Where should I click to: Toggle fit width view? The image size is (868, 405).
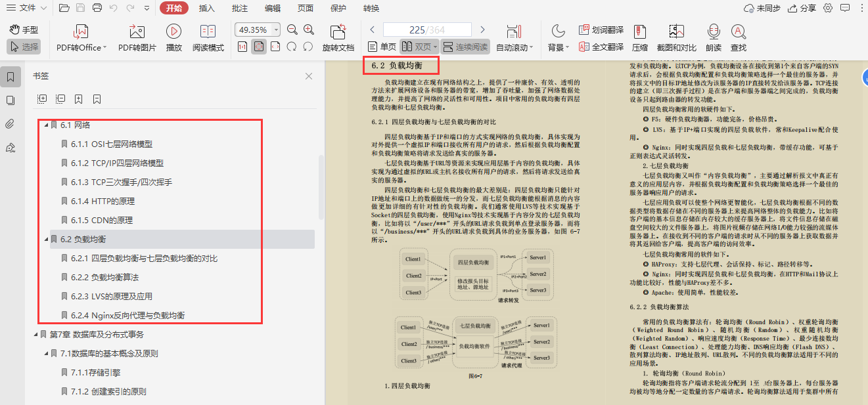pos(275,47)
